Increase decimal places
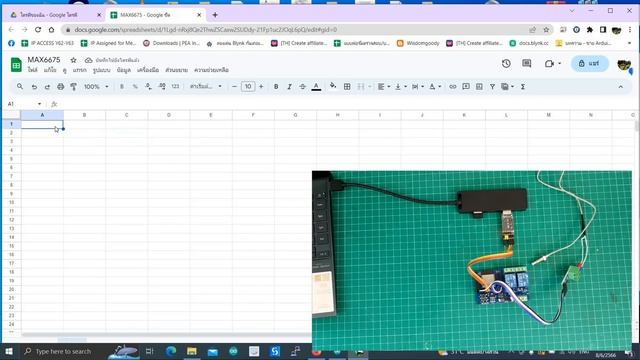This screenshot has width=640, height=360. [x=162, y=87]
